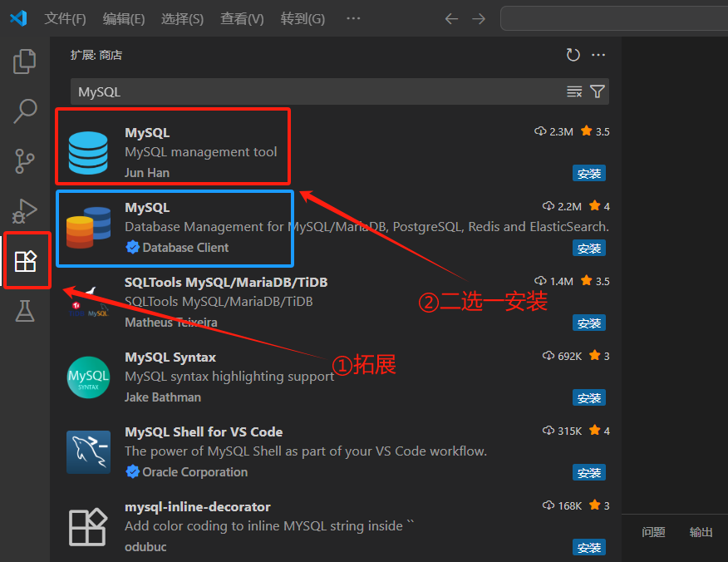Install the MySQL Syntax extension

click(588, 397)
